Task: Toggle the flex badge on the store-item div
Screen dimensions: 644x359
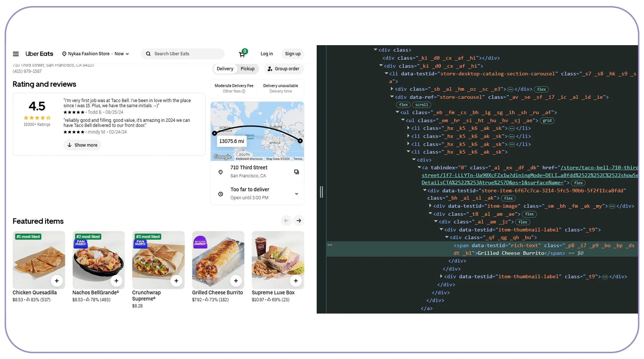Action: [508, 198]
